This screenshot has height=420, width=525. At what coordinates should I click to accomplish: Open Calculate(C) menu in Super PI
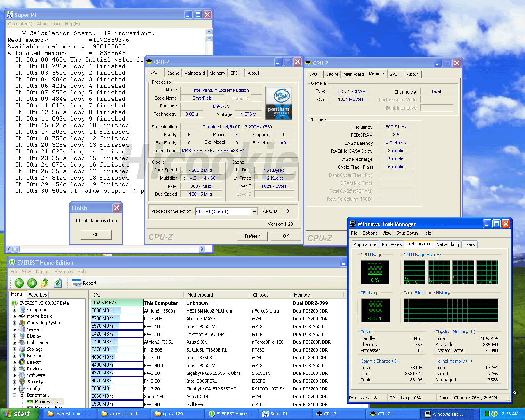(20, 24)
